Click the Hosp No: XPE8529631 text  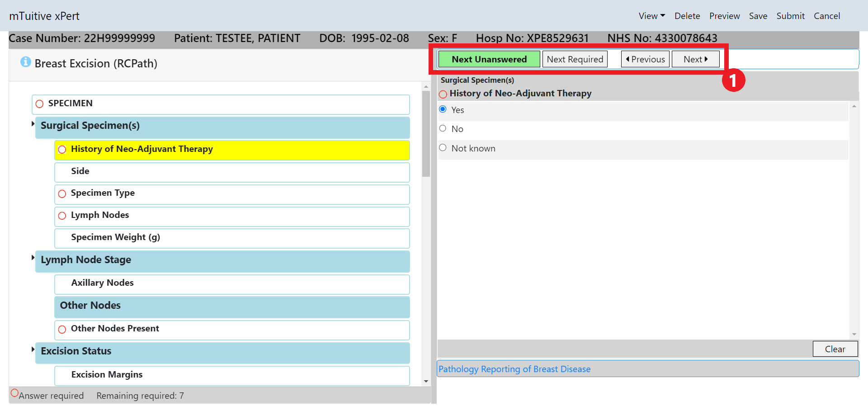[532, 38]
